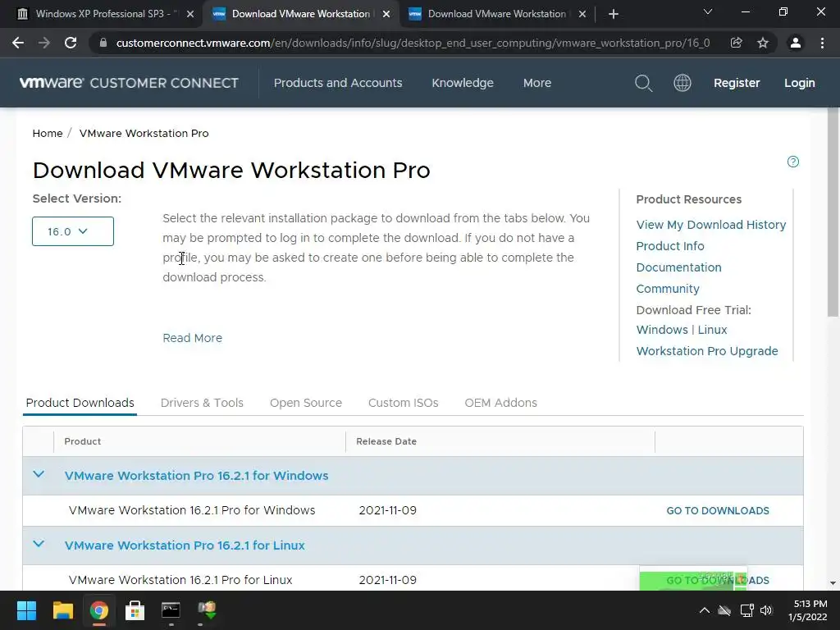Click the browser forward arrow
This screenshot has height=630, width=840.
pos(44,43)
